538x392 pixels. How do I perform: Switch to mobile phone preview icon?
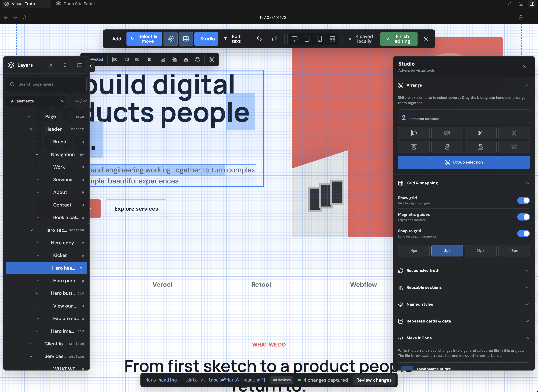(320, 39)
